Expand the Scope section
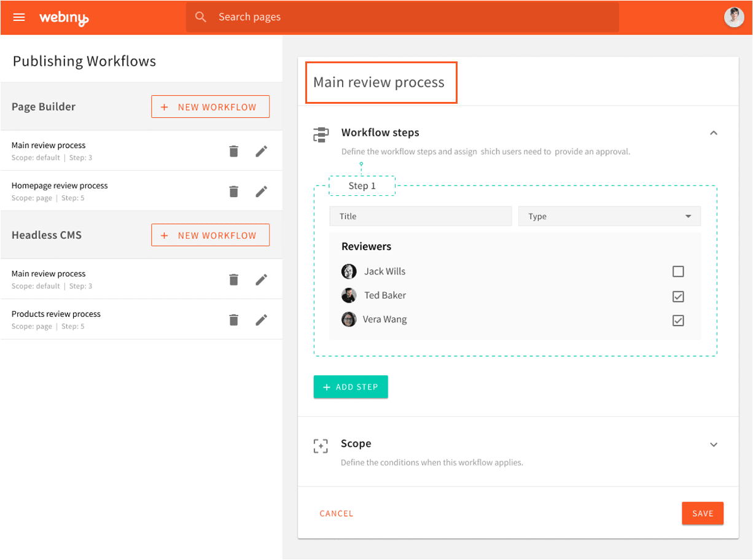The width and height of the screenshot is (753, 560). 714,445
